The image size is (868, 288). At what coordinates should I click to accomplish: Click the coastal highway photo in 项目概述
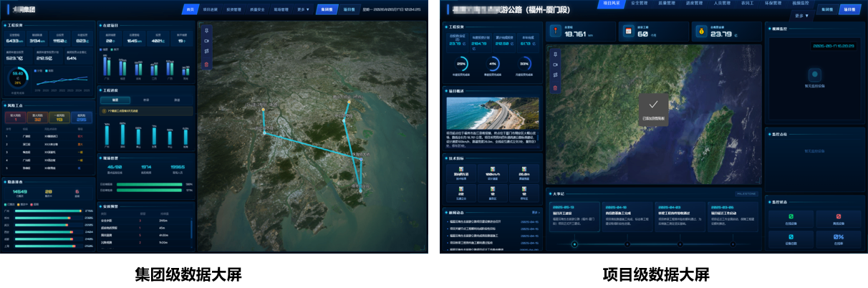point(492,113)
